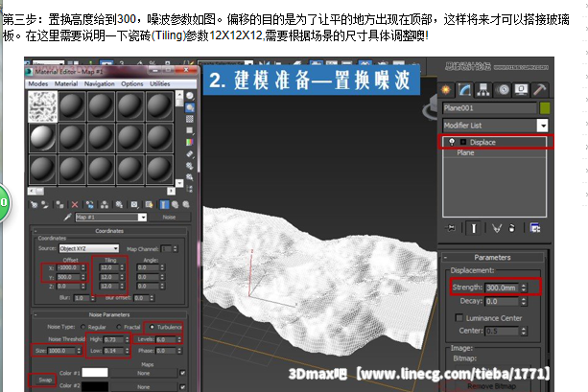Click the Color #1 None map button
This screenshot has width=588, height=392.
pos(143,373)
